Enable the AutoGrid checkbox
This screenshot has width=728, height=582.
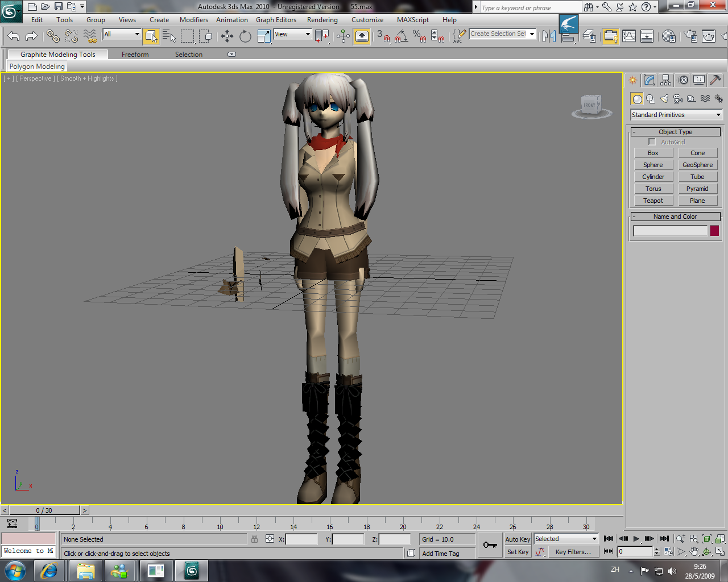point(652,142)
